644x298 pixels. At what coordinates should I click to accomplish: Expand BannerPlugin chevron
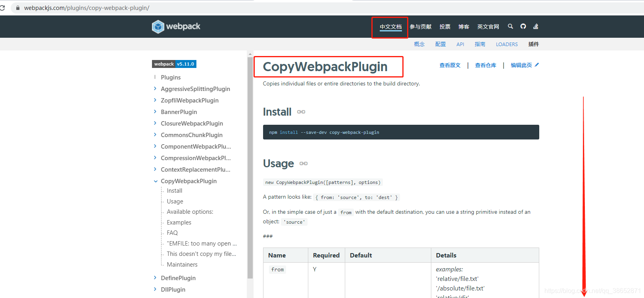click(x=155, y=112)
